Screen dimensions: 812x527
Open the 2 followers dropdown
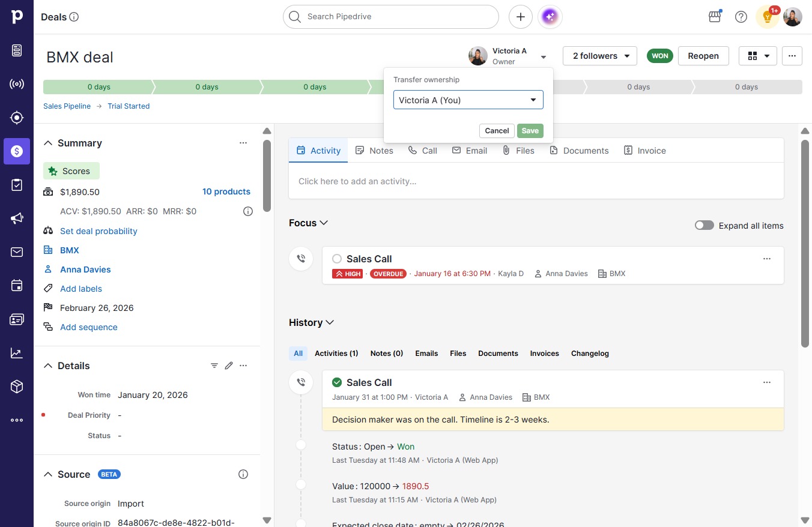pos(600,56)
